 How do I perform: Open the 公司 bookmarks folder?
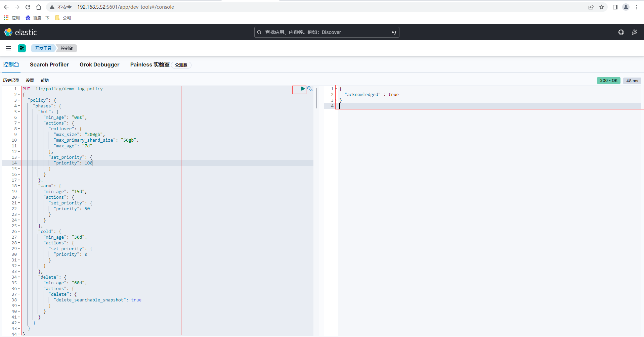click(x=63, y=18)
